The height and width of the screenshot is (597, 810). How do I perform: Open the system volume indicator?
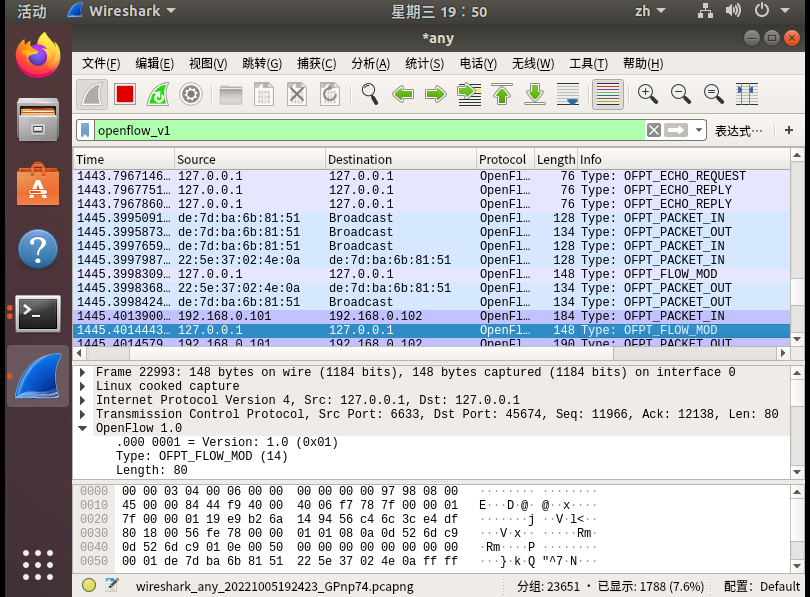coord(733,10)
